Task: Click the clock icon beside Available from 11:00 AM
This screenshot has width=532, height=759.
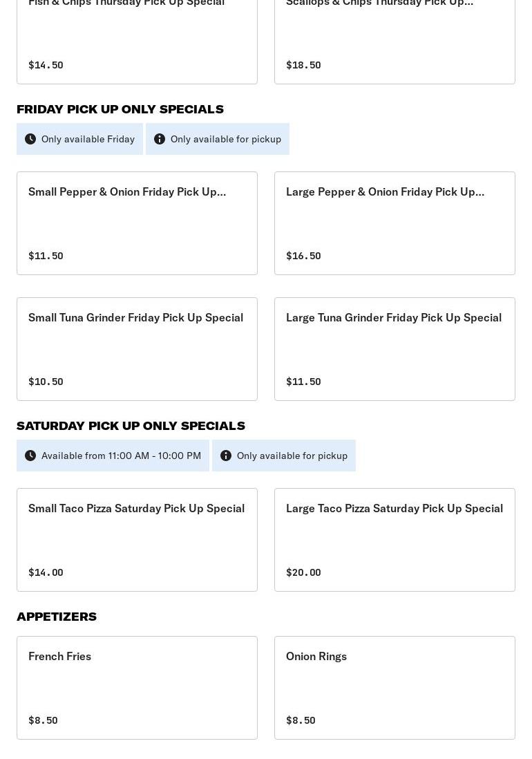Action: tap(30, 456)
